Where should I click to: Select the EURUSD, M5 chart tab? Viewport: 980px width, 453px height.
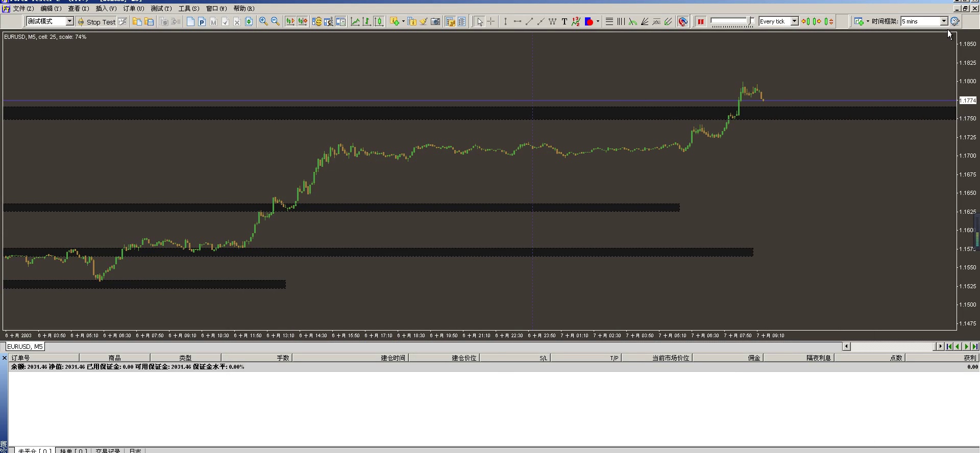[x=24, y=347]
